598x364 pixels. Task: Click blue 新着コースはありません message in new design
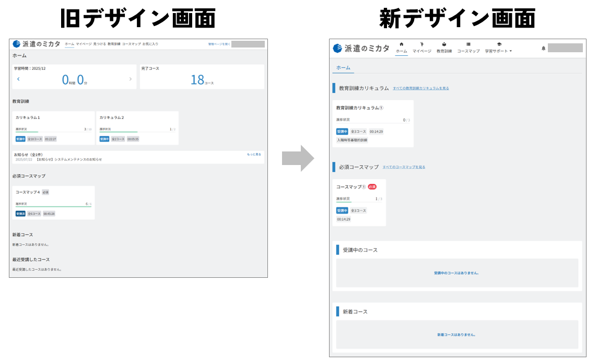pos(456,335)
